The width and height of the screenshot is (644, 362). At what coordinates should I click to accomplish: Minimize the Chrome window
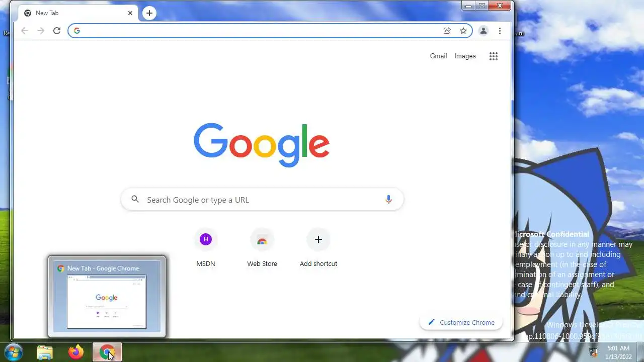point(468,6)
